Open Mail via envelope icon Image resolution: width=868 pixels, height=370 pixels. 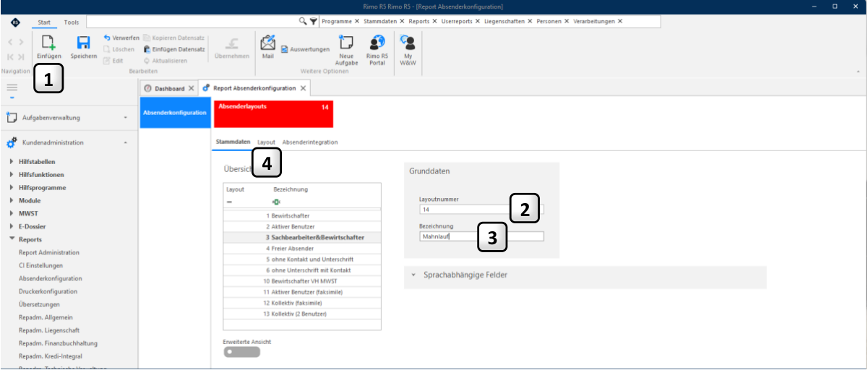[x=267, y=42]
